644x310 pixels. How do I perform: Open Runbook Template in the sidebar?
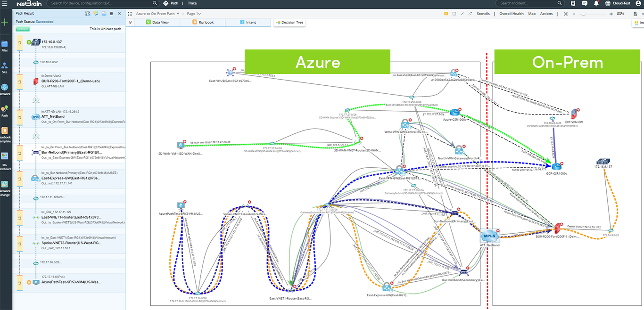(5, 135)
